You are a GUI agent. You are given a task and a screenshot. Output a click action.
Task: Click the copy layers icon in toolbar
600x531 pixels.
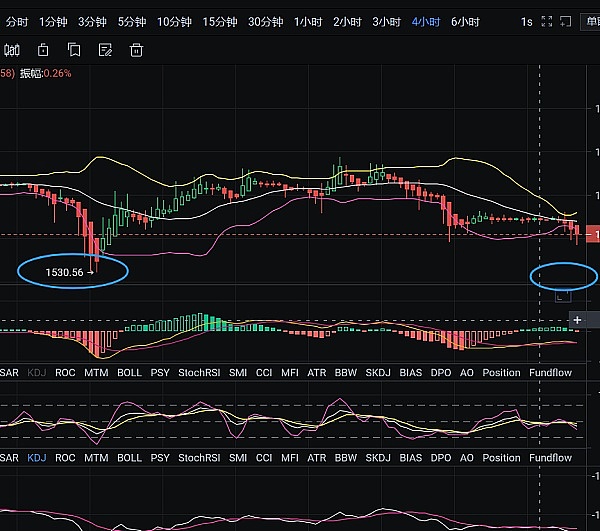(x=74, y=50)
